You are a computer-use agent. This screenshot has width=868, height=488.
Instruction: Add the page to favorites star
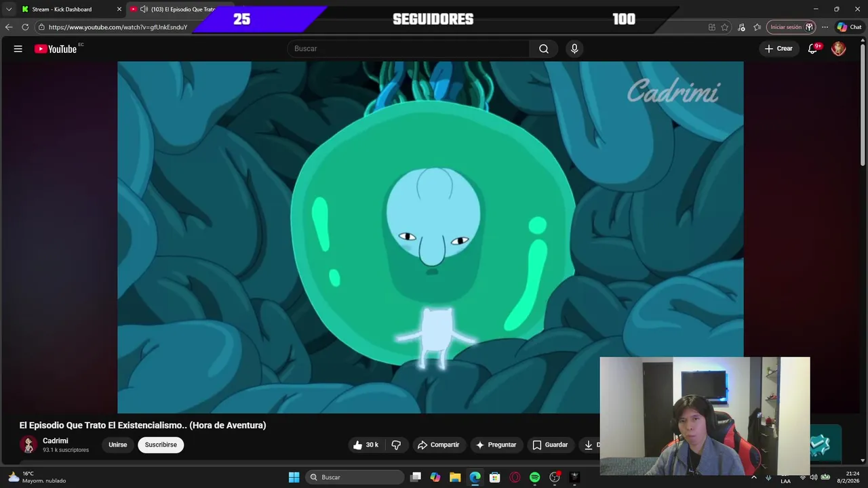[x=725, y=27]
